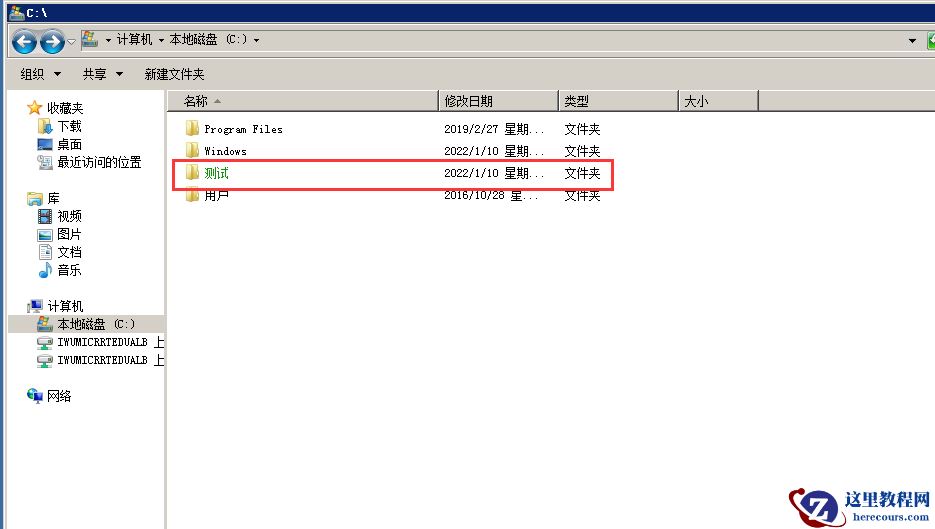This screenshot has height=529, width=935.
Task: Select the Windows folder icon
Action: (192, 150)
